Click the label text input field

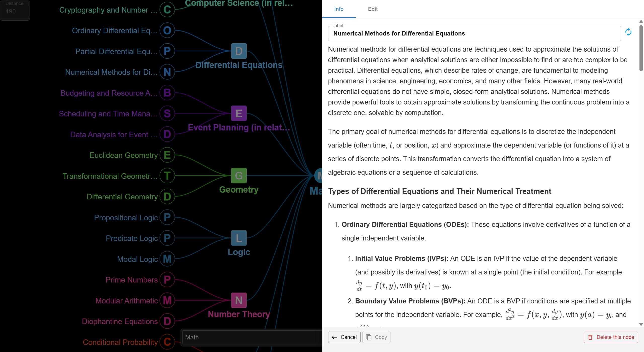tap(474, 33)
